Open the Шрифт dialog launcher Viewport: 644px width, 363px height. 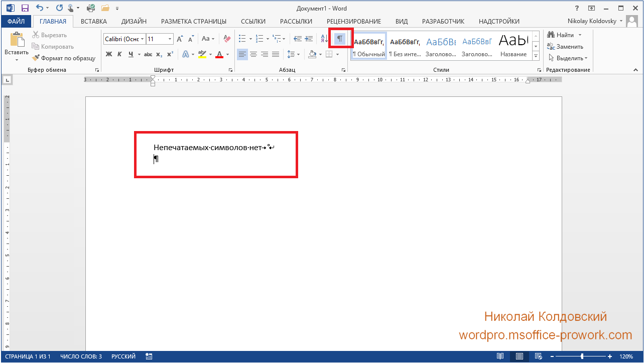coord(230,70)
